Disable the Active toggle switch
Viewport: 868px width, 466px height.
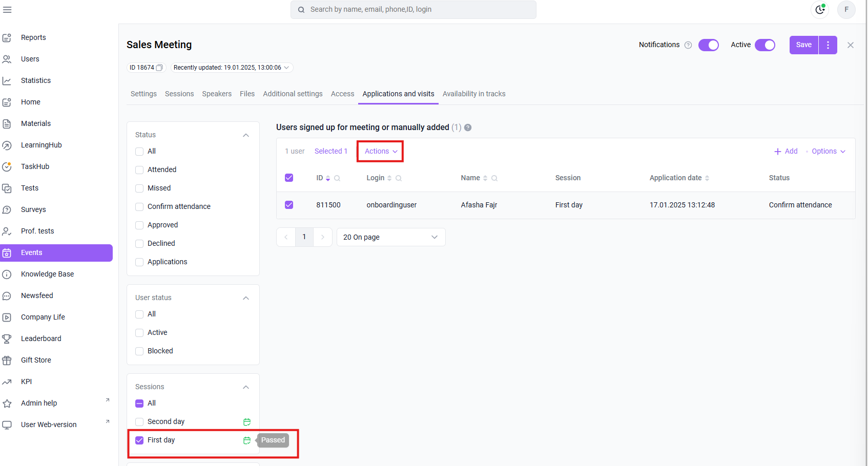point(765,45)
